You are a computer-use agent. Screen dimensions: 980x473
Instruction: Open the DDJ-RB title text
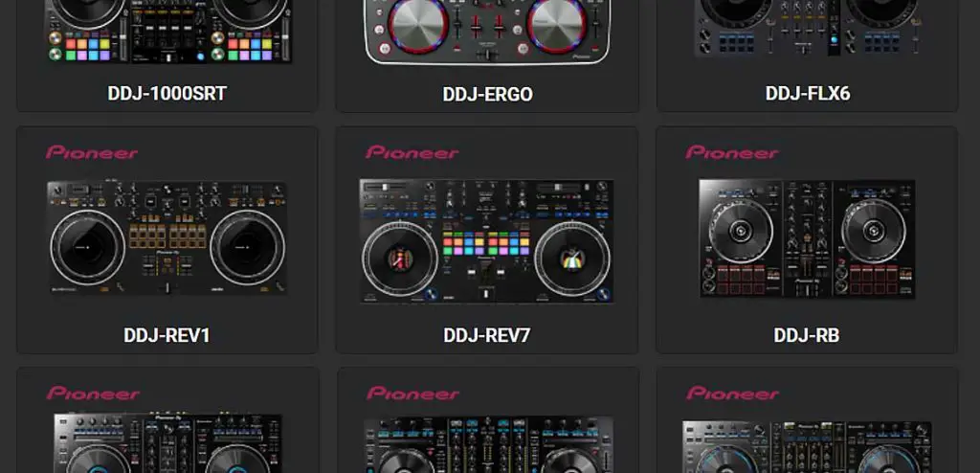pos(807,335)
